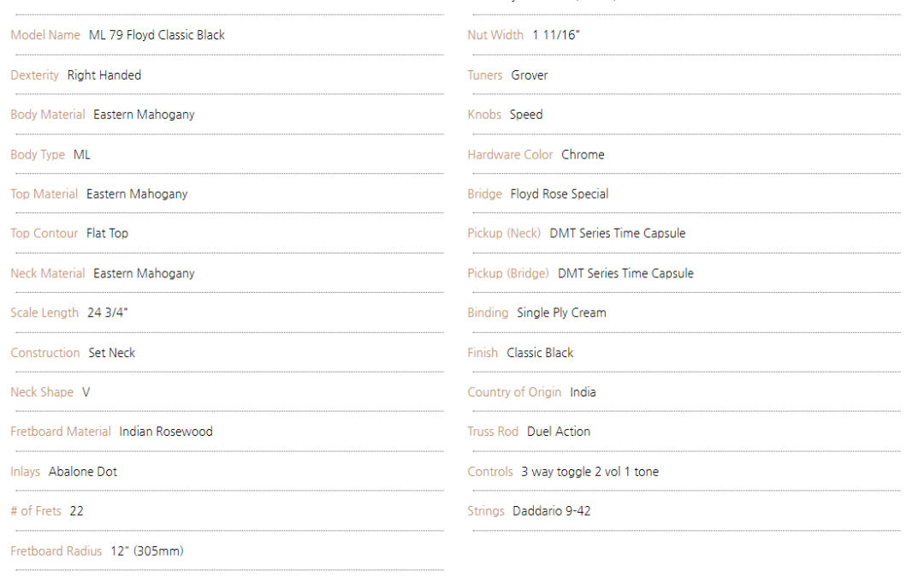Click the Pickup (Bridge) DMT Series value
Image resolution: width=924 pixels, height=578 pixels.
[625, 273]
